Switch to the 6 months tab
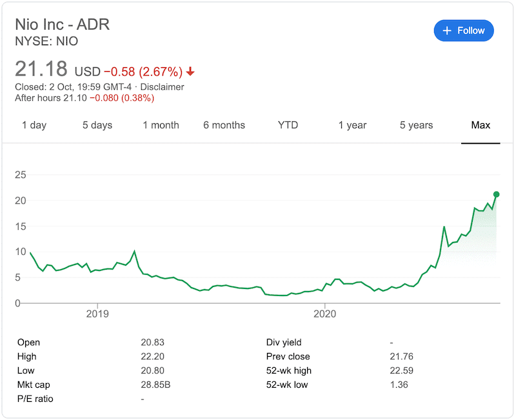Screen dimensions: 516x420 pos(224,125)
